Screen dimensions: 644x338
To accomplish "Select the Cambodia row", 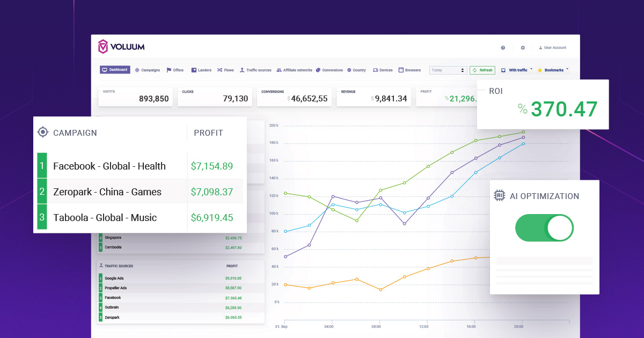I will (x=180, y=247).
